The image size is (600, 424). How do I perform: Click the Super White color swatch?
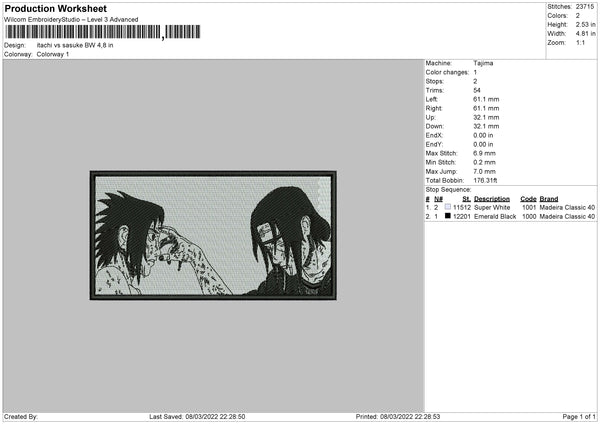[448, 207]
